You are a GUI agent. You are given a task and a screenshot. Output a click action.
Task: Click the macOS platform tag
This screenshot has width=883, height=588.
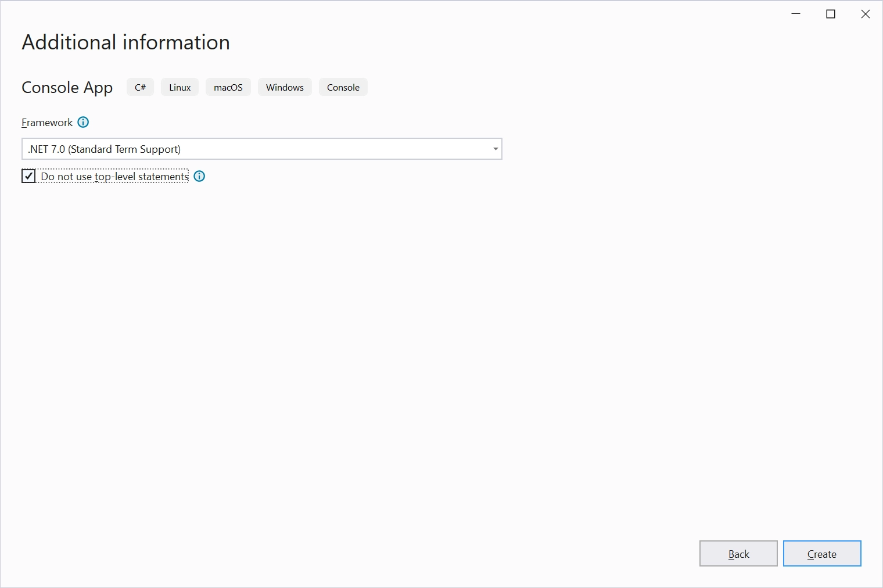tap(228, 87)
